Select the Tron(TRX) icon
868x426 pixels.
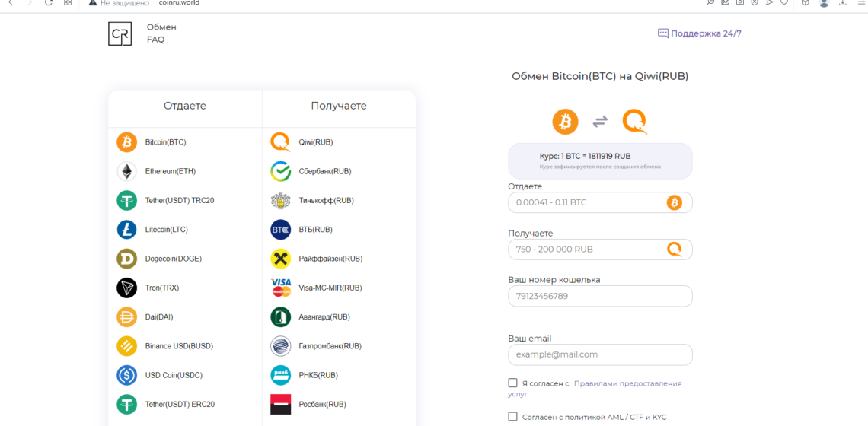(x=126, y=288)
